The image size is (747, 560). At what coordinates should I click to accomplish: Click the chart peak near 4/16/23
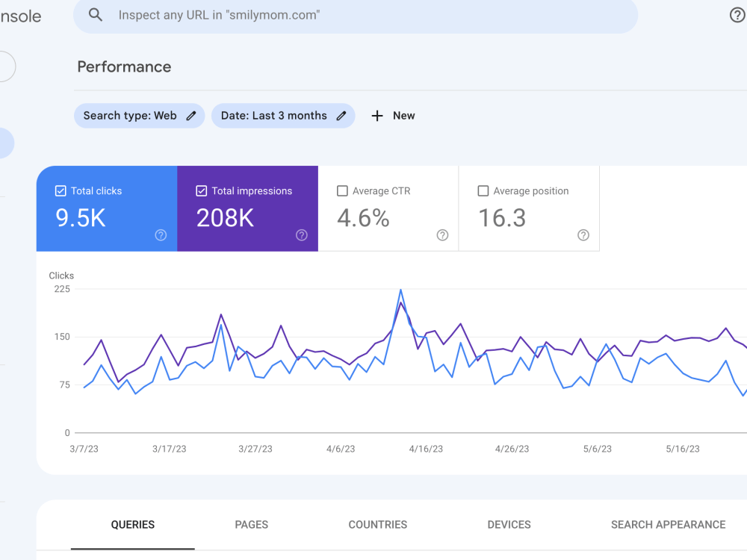[400, 290]
